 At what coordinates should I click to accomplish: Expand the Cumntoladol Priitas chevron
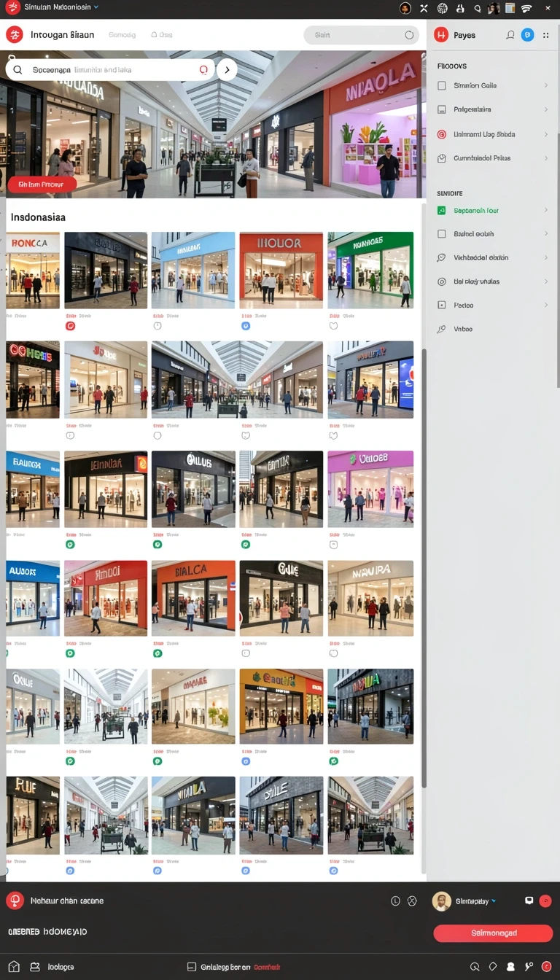(x=546, y=158)
